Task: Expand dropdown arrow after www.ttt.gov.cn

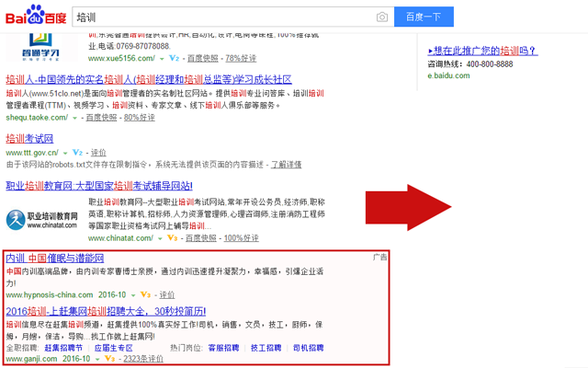Action: tap(65, 153)
